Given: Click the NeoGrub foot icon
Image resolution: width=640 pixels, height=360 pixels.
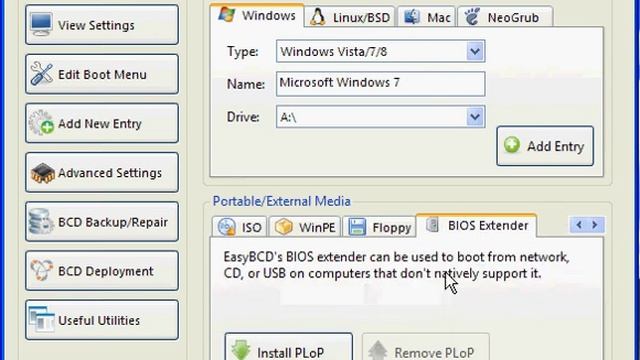Looking at the screenshot, I should 472,17.
